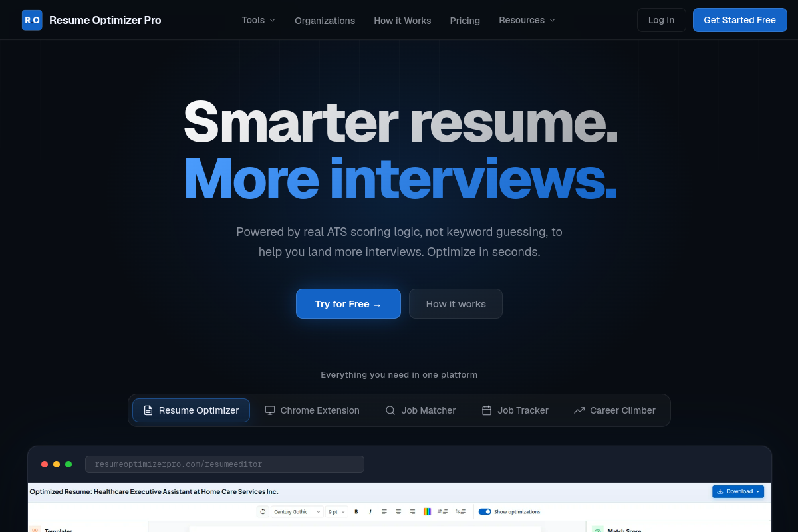The image size is (798, 532).
Task: Go to How it Works in navbar
Action: [x=402, y=21]
